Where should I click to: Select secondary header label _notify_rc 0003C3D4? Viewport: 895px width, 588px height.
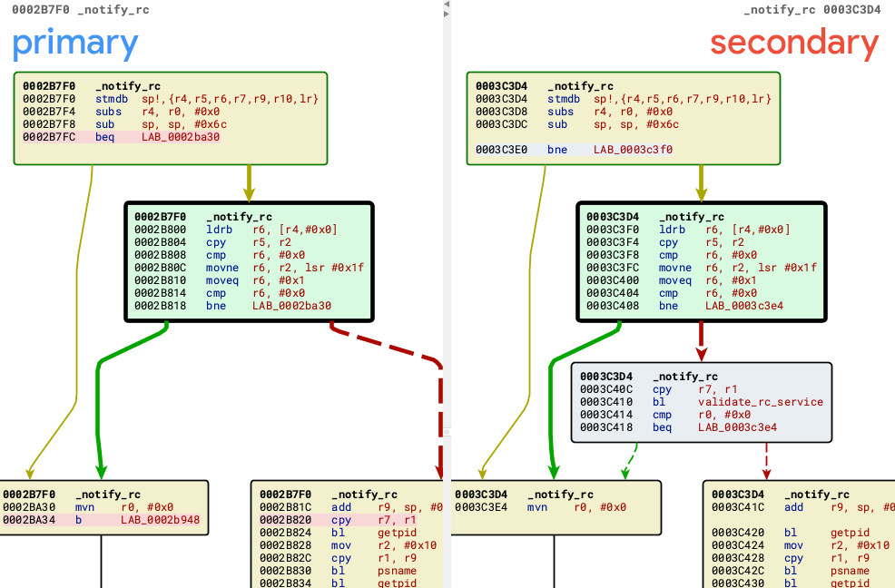point(812,10)
